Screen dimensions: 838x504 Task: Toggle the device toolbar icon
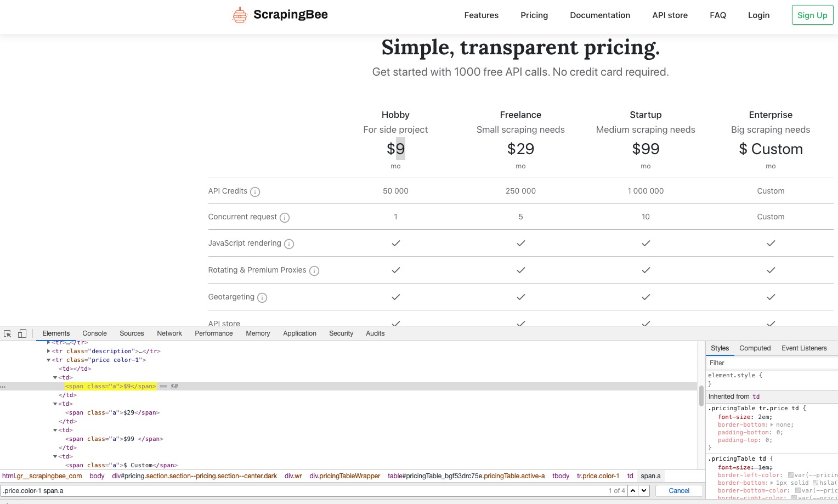22,333
